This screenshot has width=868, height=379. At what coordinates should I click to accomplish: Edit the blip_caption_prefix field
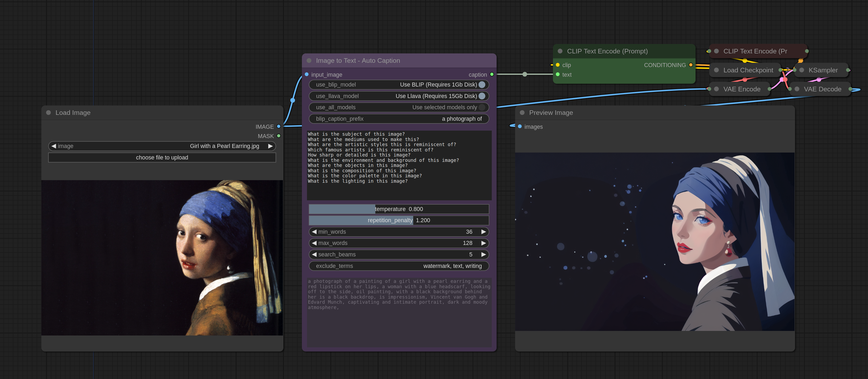pyautogui.click(x=399, y=119)
